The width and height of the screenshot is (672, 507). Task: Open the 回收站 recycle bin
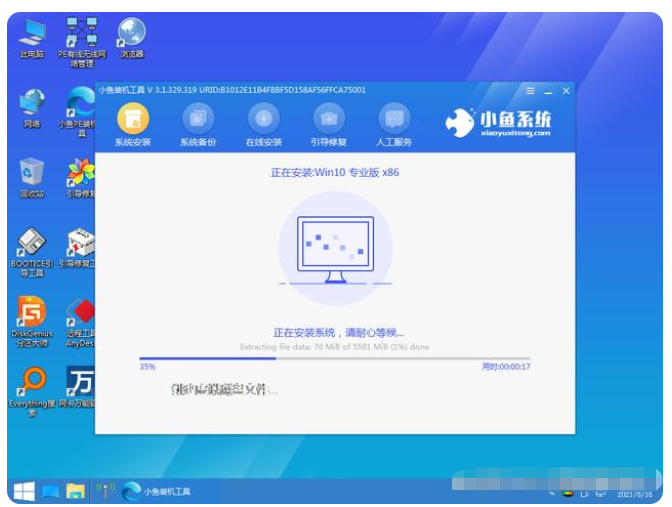tap(32, 175)
